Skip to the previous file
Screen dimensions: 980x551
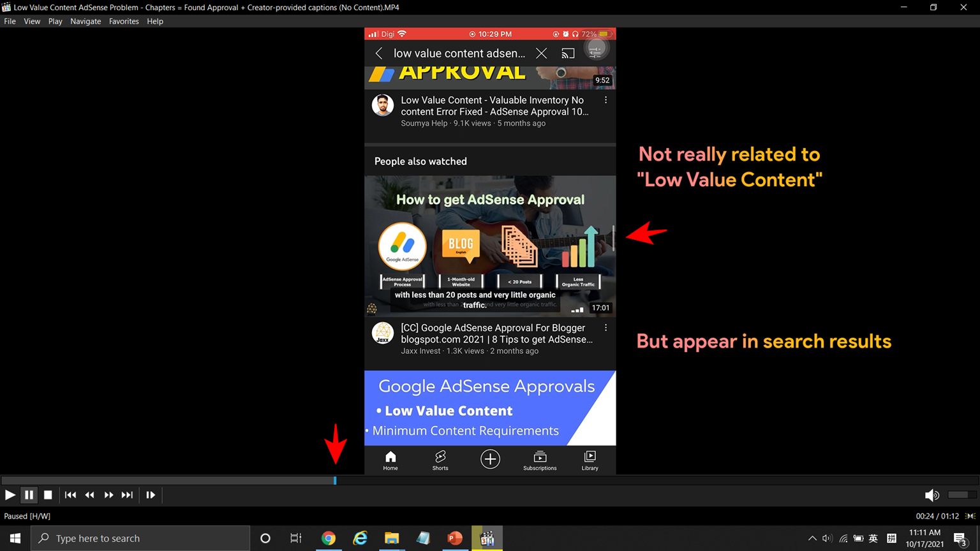(x=71, y=495)
